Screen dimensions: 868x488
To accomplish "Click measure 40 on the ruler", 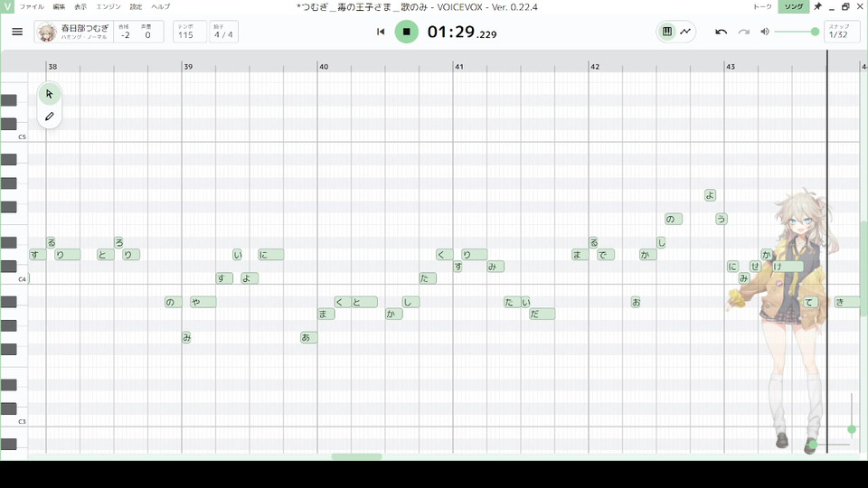I will [324, 66].
